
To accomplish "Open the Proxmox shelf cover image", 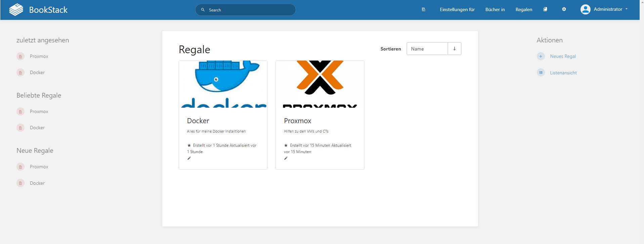I will pyautogui.click(x=320, y=84).
